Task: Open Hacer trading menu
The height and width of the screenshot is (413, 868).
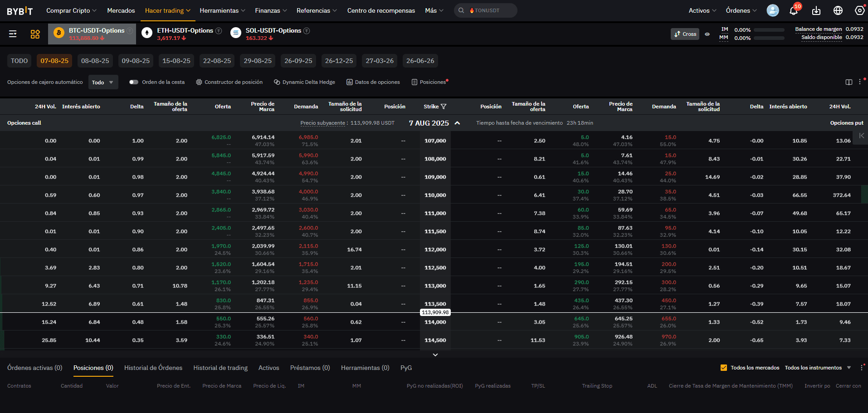Action: [x=167, y=10]
